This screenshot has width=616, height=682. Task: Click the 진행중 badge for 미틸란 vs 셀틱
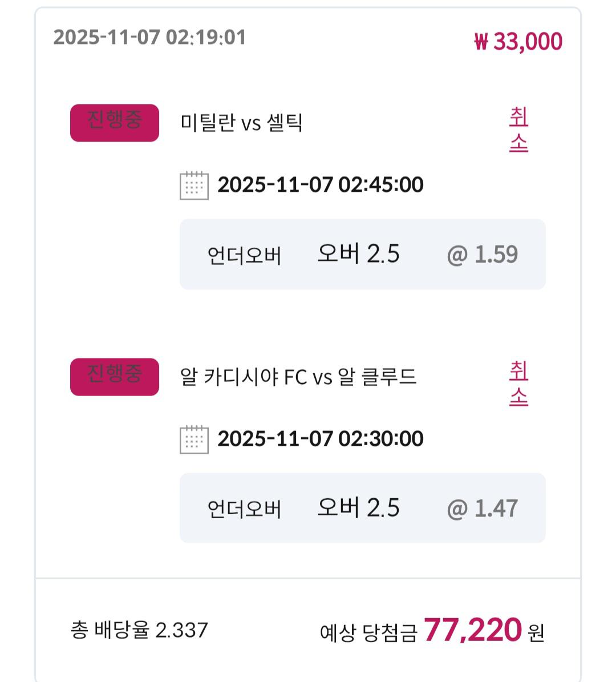[114, 123]
